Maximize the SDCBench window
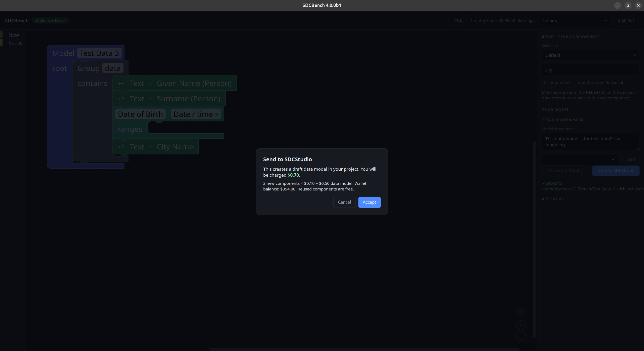 628,6
